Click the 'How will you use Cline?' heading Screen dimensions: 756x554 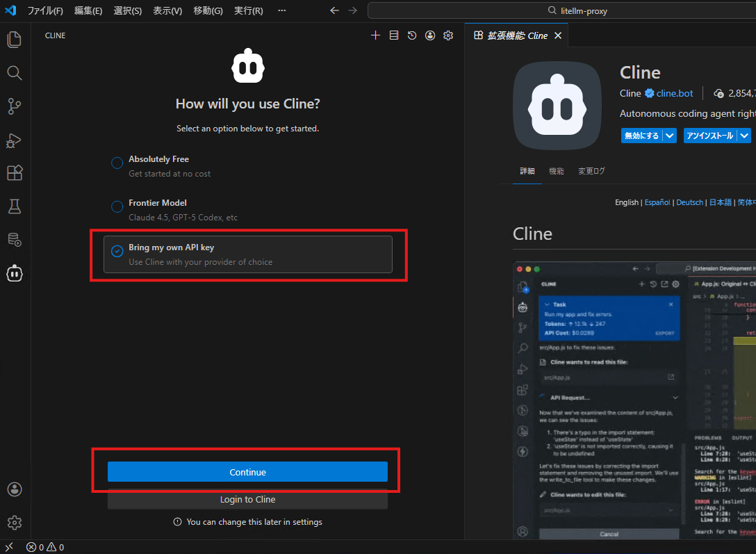[248, 104]
